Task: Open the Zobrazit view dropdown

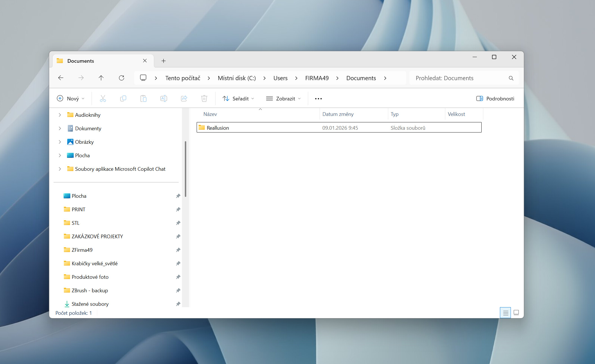Action: (x=283, y=98)
